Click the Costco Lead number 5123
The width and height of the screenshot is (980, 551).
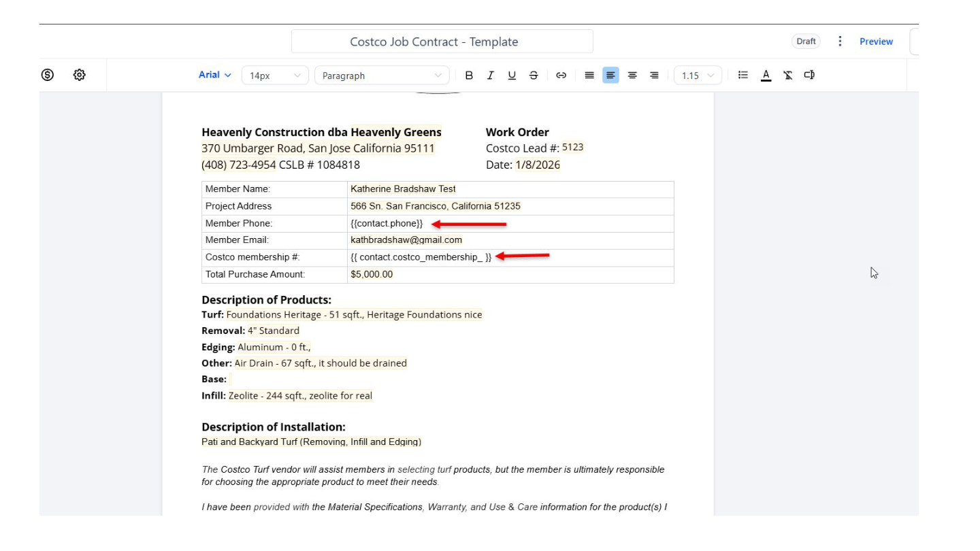pos(573,148)
